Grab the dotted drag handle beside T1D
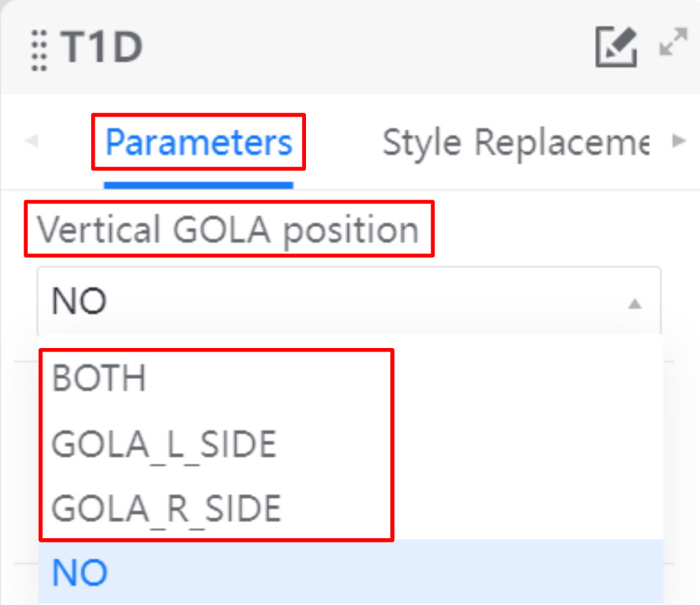The image size is (700, 605). [39, 51]
